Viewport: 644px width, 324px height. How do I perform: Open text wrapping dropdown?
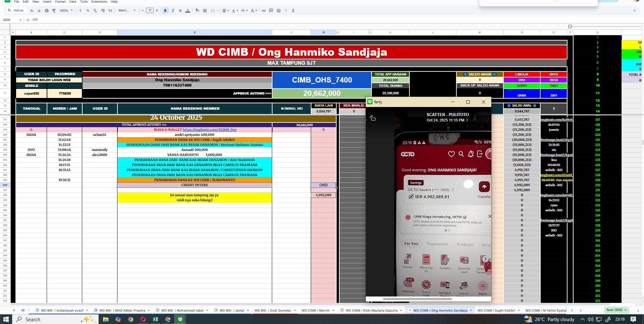245,11
